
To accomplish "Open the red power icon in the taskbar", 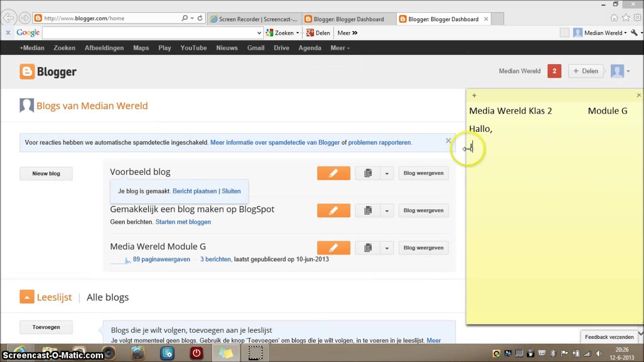I will click(196, 353).
